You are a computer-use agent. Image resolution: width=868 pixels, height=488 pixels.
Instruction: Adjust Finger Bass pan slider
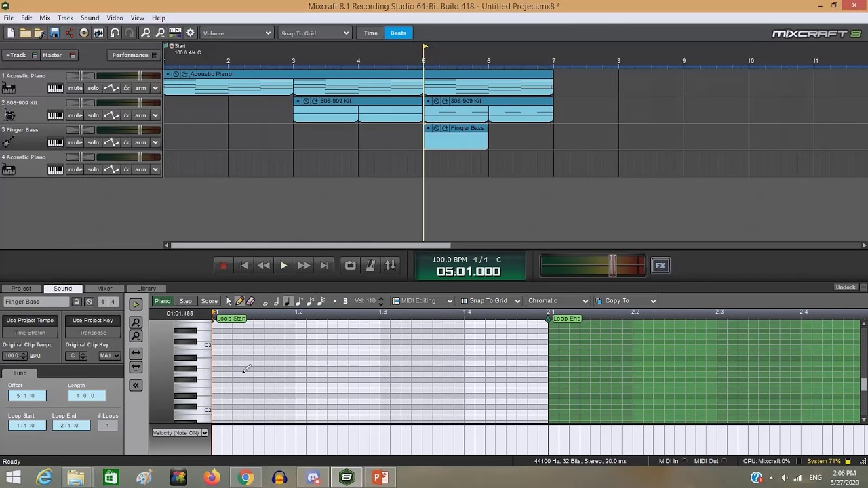[x=80, y=129]
